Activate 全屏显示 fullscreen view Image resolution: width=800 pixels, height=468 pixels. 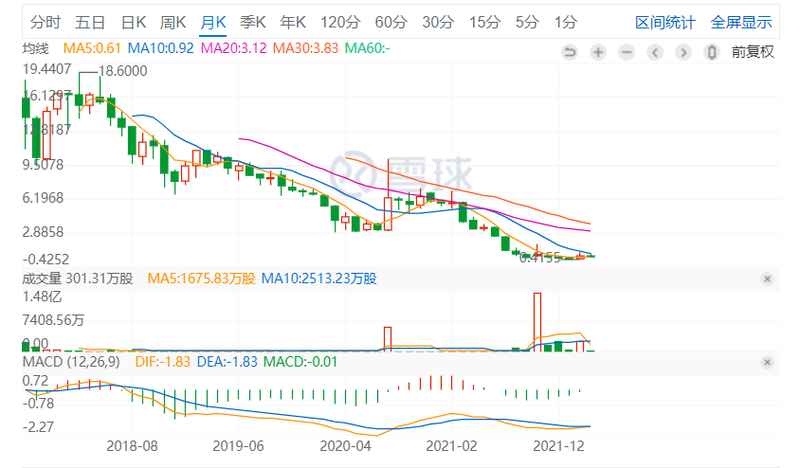pos(741,22)
